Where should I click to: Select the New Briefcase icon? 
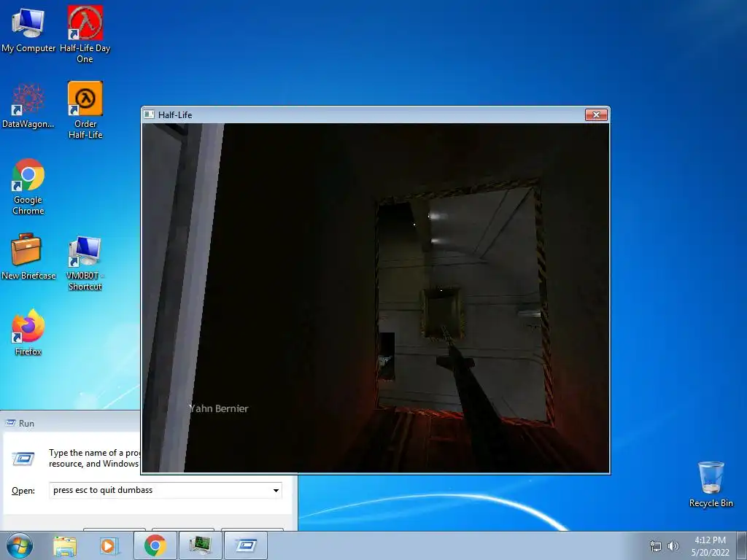[28, 256]
